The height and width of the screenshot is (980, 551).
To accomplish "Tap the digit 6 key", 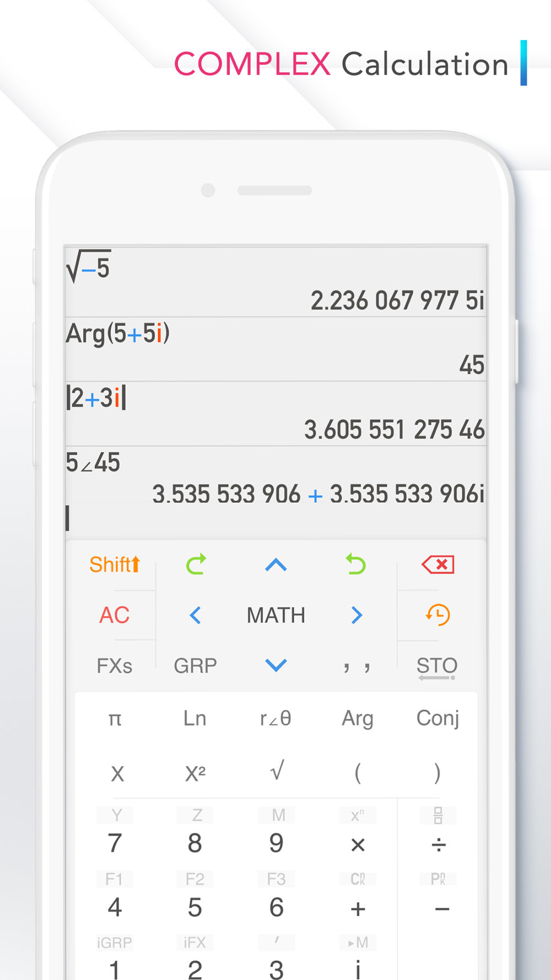I will (277, 907).
